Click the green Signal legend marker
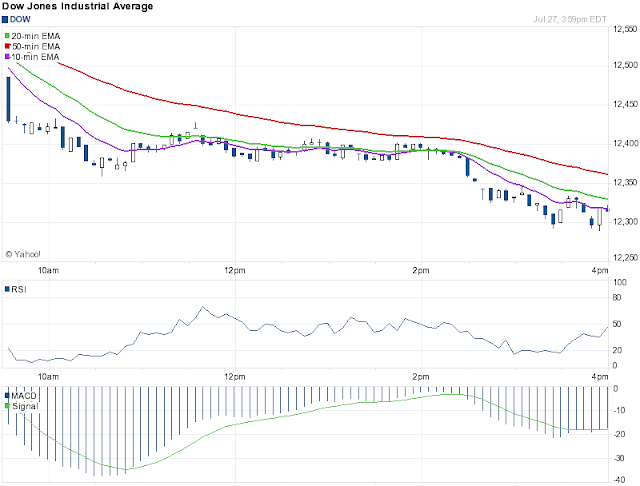640x486 pixels. click(7, 406)
